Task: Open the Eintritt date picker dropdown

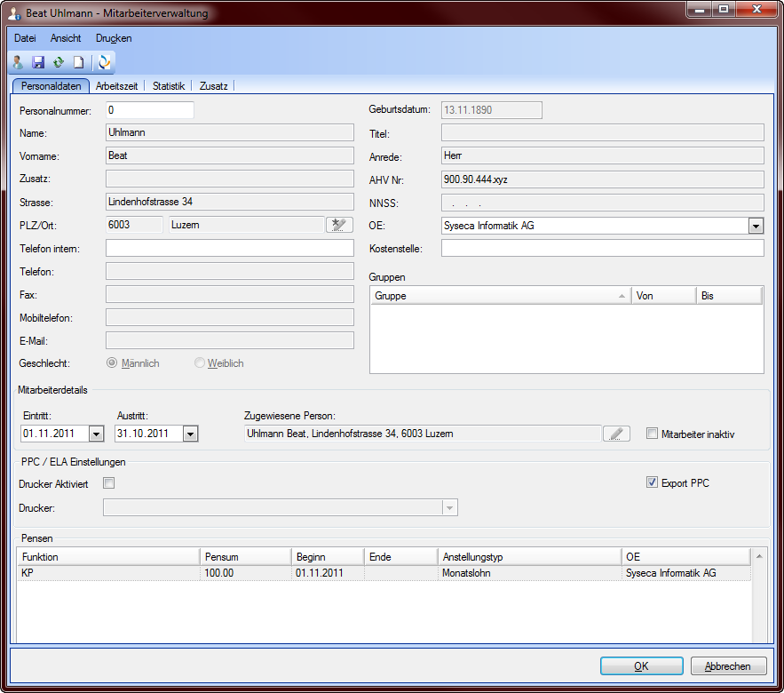Action: [x=96, y=434]
